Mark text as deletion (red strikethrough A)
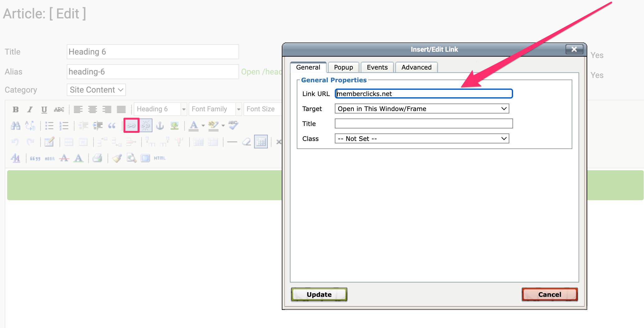 tap(64, 158)
